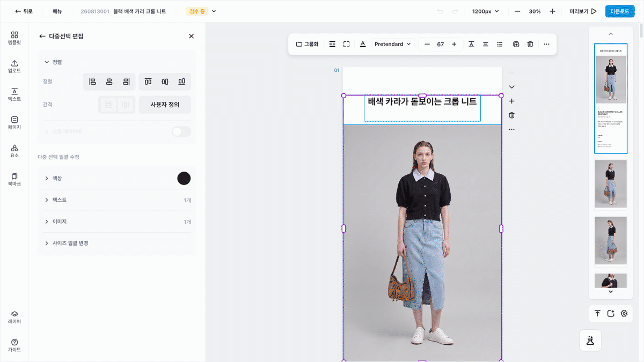Image resolution: width=644 pixels, height=362 pixels.
Task: Open the 업로드 upload panel
Action: (14, 66)
